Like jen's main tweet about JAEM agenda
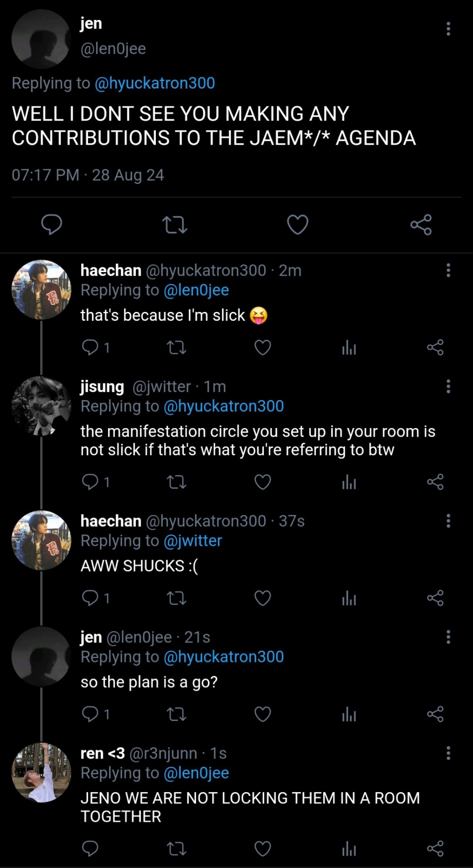The width and height of the screenshot is (473, 868). tap(298, 225)
